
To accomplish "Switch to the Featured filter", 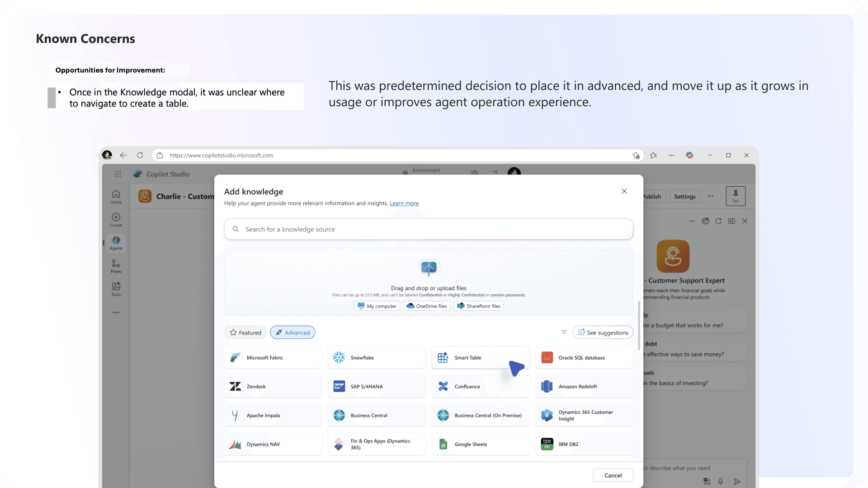I will (245, 333).
